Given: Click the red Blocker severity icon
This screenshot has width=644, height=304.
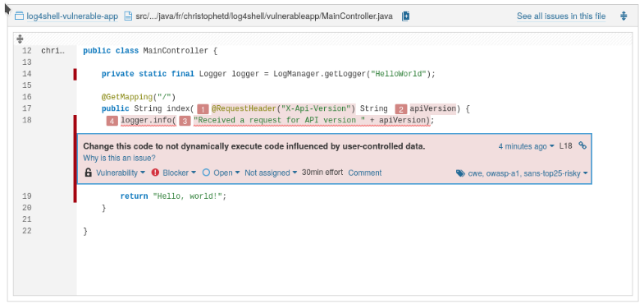Looking at the screenshot, I should point(155,173).
